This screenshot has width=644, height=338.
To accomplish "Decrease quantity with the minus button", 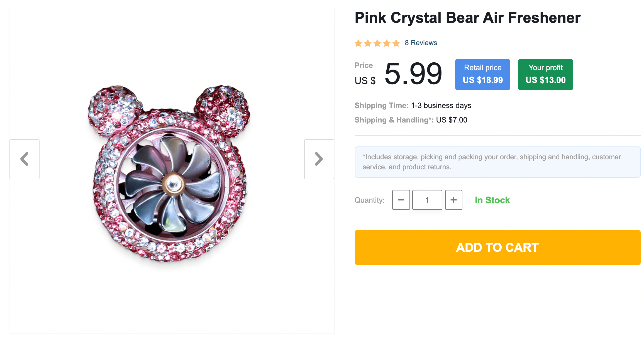I will (x=401, y=200).
